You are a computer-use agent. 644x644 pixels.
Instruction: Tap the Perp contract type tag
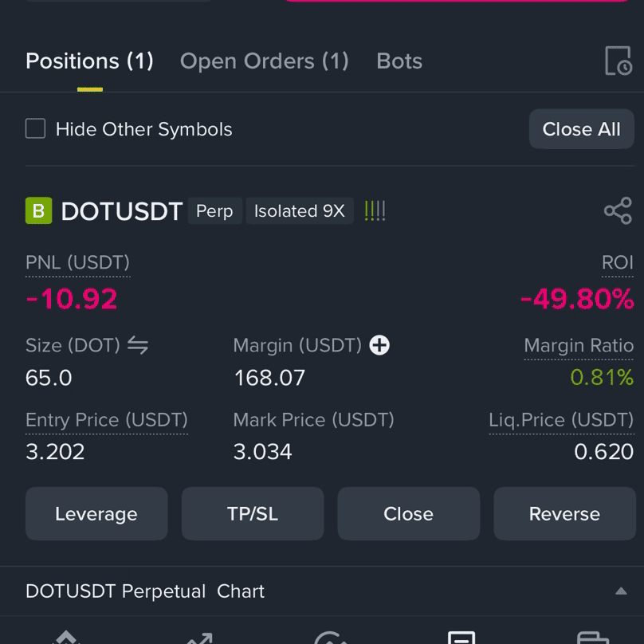(x=214, y=210)
